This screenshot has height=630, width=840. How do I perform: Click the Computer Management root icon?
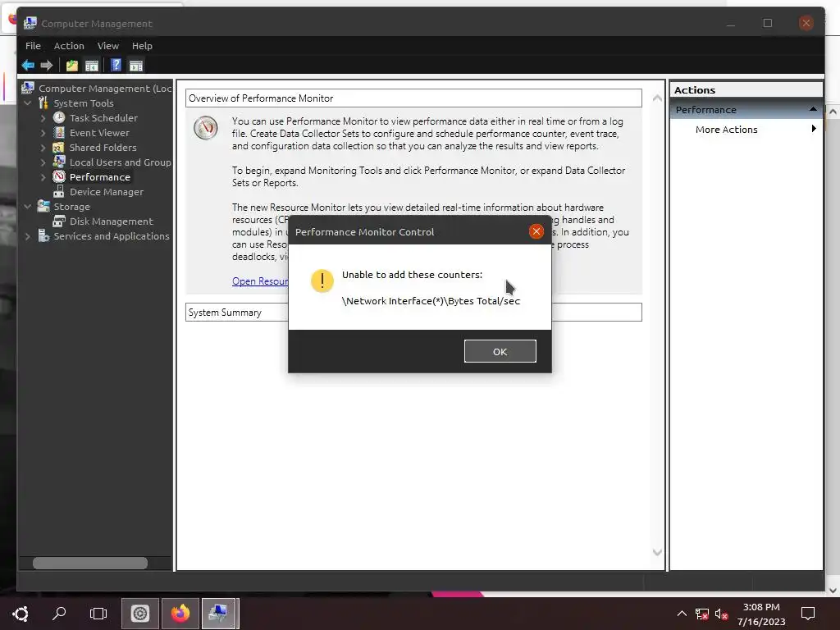click(x=28, y=88)
